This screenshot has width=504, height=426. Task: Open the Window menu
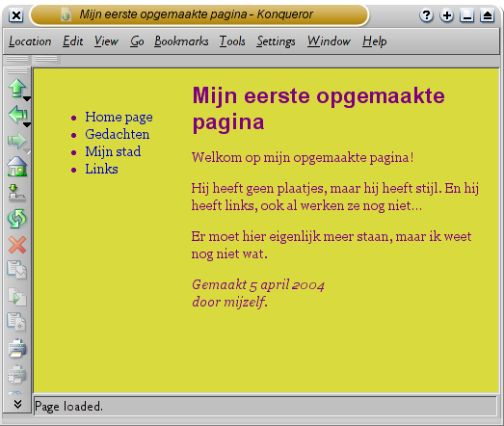329,41
